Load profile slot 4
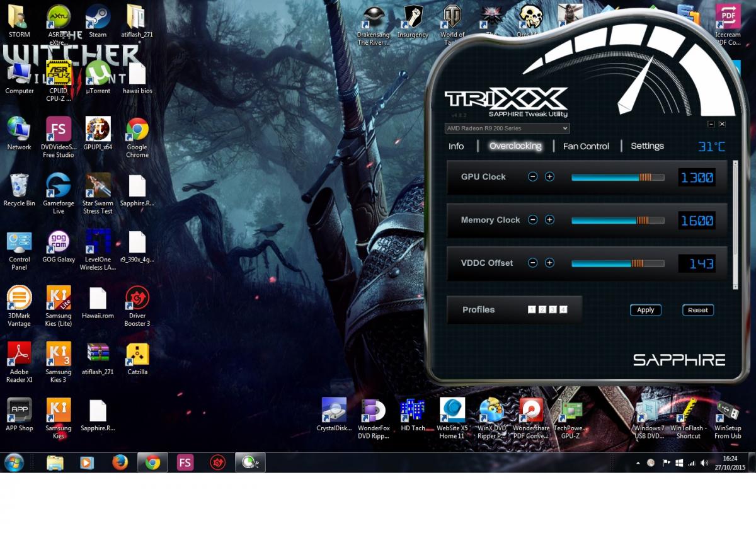This screenshot has height=538, width=756. [563, 309]
